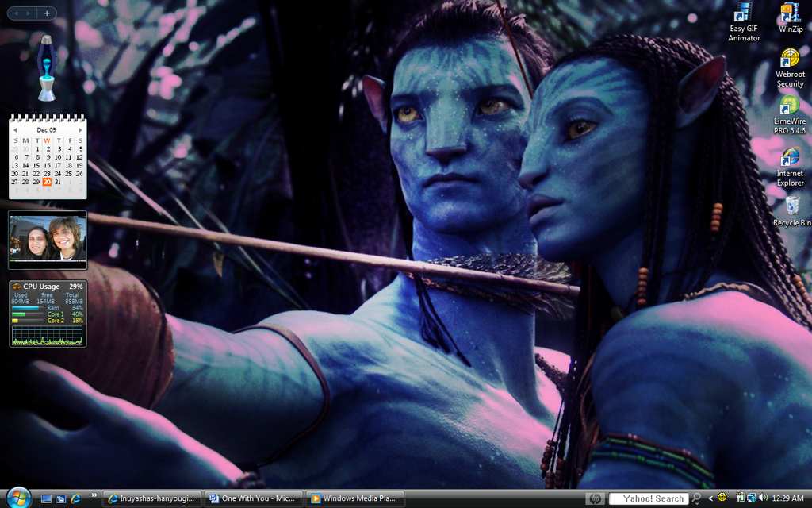Image resolution: width=812 pixels, height=508 pixels.
Task: Click the CPU Usage gadget header
Action: pyautogui.click(x=47, y=286)
